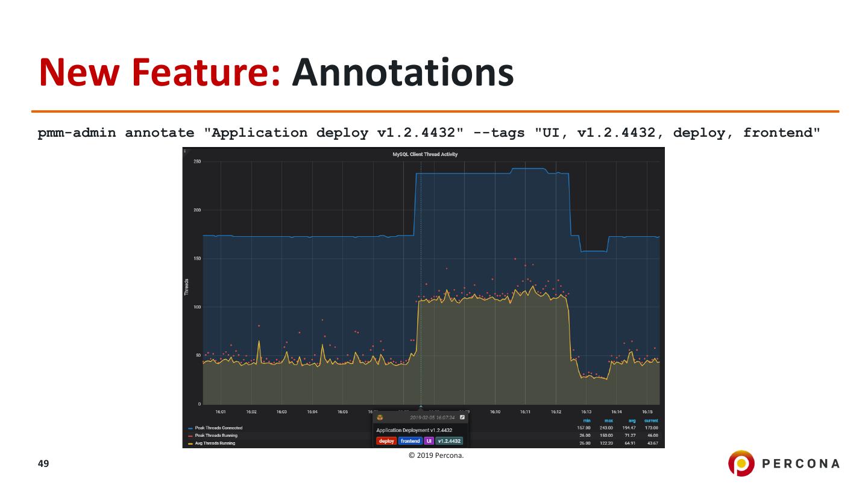Image resolution: width=868 pixels, height=488 pixels.
Task: Click the purple "UI" tag
Action: (429, 441)
